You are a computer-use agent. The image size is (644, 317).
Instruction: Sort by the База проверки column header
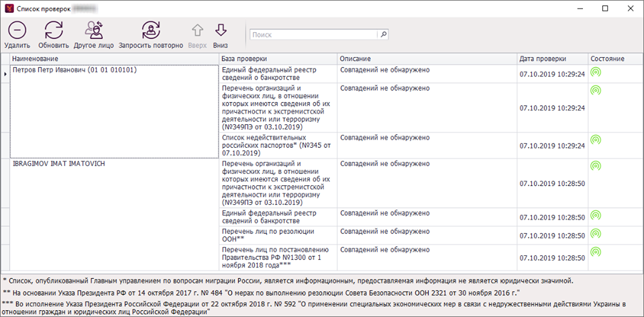[278, 59]
